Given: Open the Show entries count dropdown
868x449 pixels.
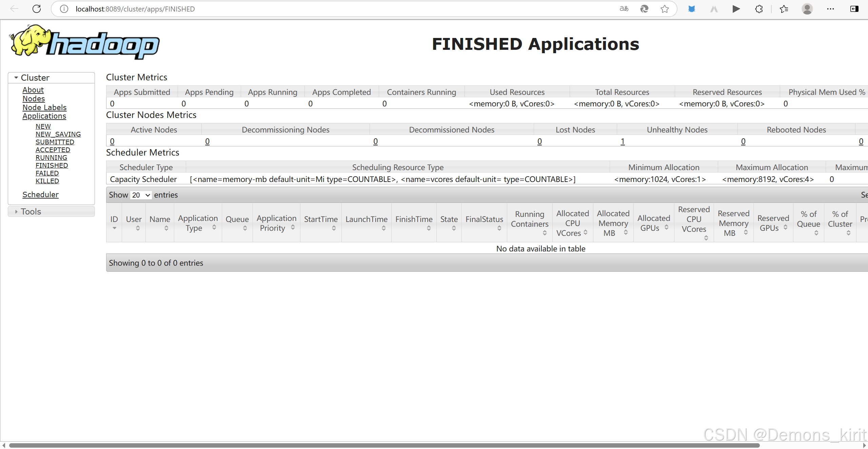Looking at the screenshot, I should coord(141,195).
